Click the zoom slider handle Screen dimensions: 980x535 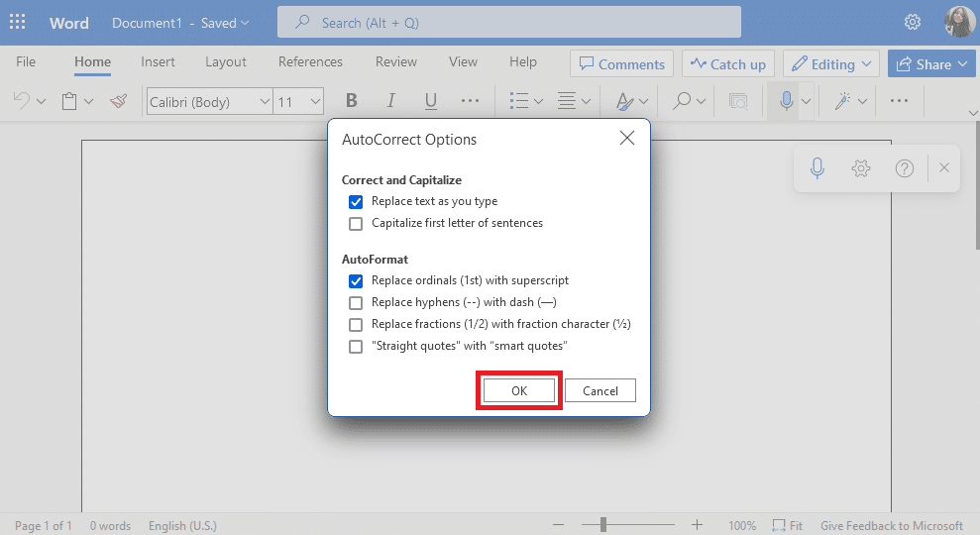coord(603,525)
